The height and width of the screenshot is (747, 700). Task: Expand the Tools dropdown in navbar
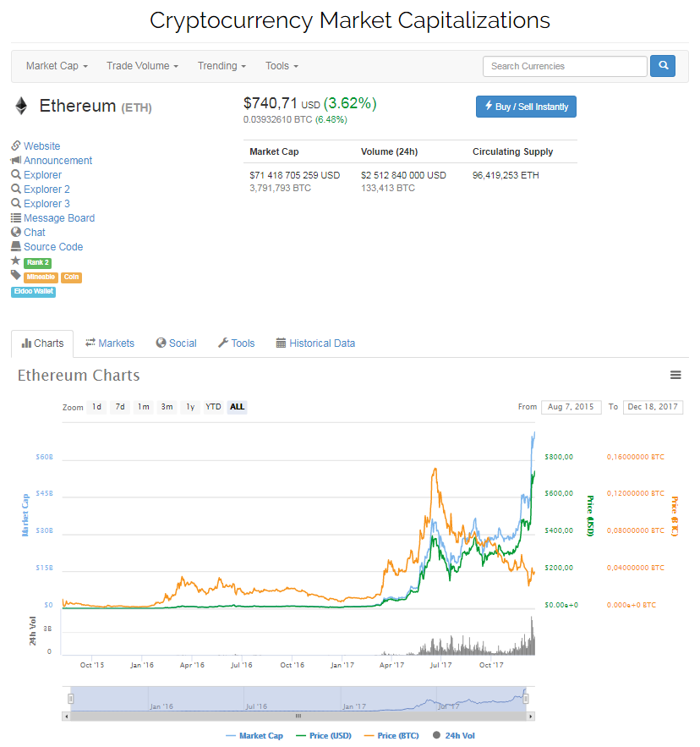point(282,66)
